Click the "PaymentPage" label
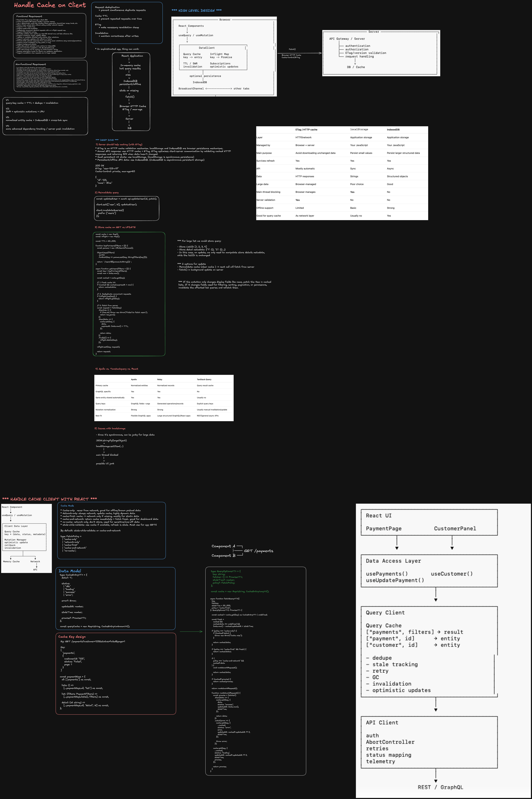This screenshot has height=799, width=532. click(384, 528)
